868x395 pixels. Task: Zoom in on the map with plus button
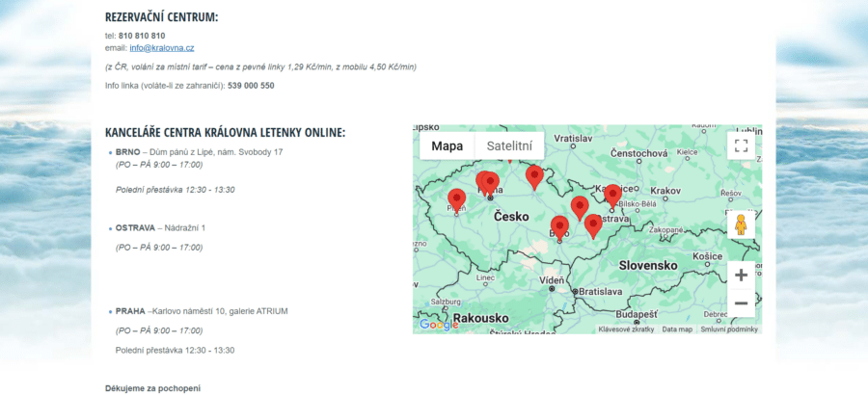[741, 275]
